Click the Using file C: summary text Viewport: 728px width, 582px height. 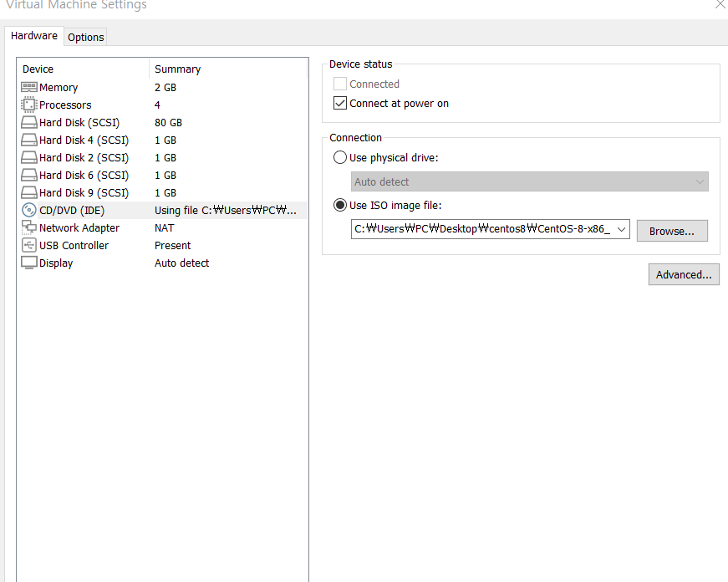225,211
